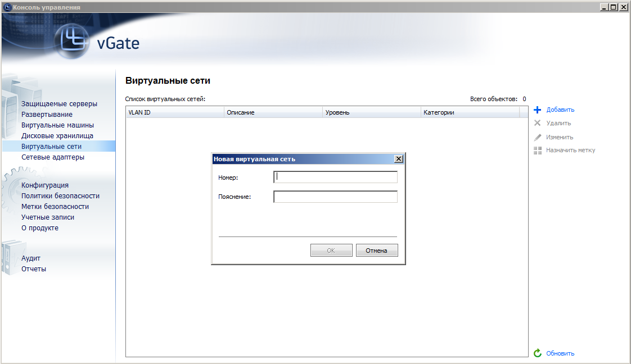The image size is (631, 364).
Task: Open Отчеты section
Action: pos(34,269)
